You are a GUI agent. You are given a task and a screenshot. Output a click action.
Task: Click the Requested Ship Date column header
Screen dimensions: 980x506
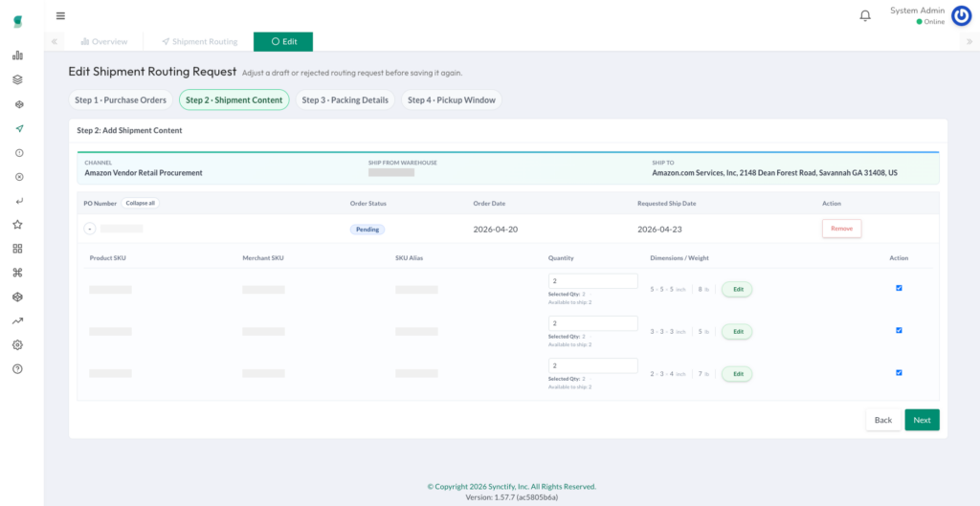(666, 203)
